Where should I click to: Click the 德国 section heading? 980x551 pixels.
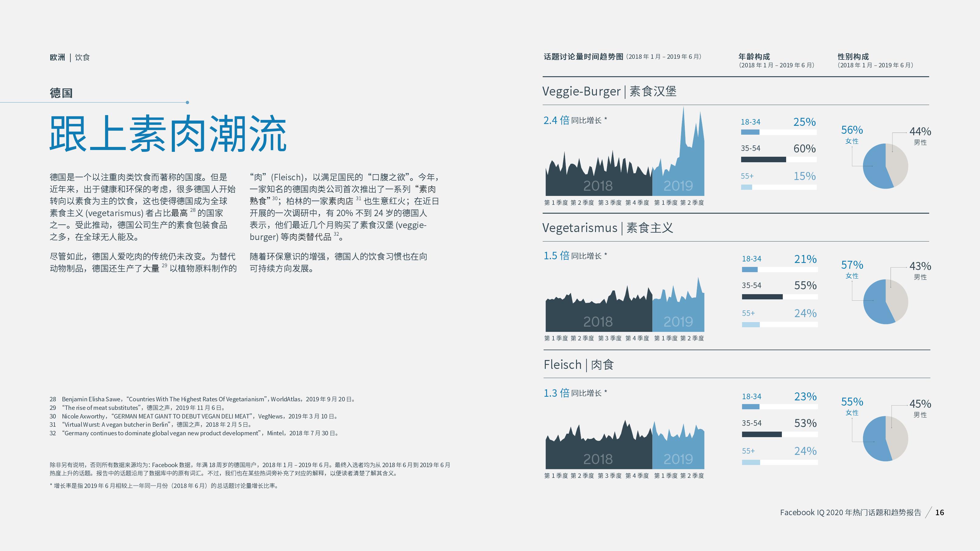pyautogui.click(x=61, y=93)
